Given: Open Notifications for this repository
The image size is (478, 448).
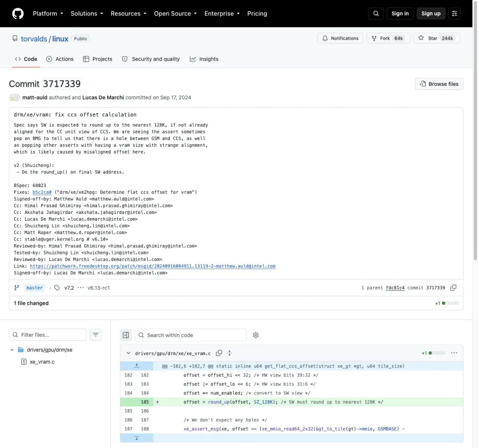Looking at the screenshot, I should [340, 38].
